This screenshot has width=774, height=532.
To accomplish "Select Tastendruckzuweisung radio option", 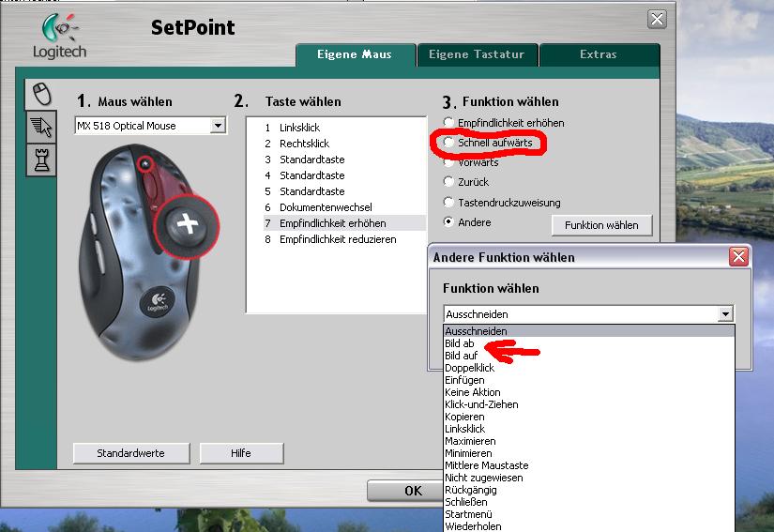I will 448,202.
